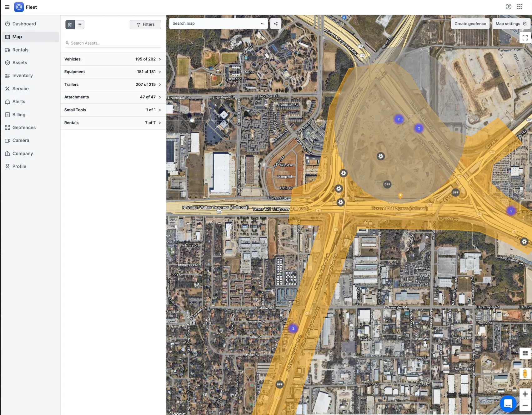This screenshot has height=415, width=532.
Task: Open Map settings
Action: [511, 23]
